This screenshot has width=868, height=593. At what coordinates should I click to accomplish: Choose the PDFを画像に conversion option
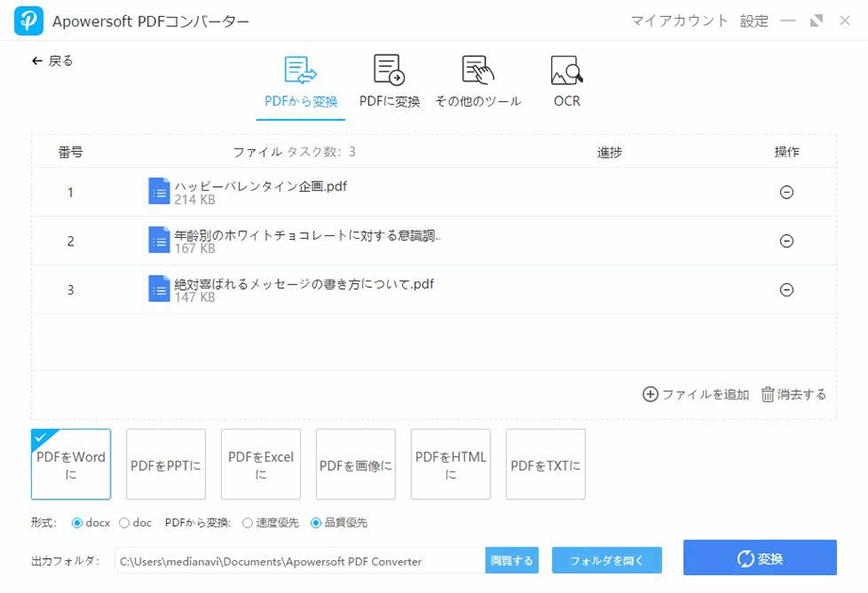pos(356,465)
